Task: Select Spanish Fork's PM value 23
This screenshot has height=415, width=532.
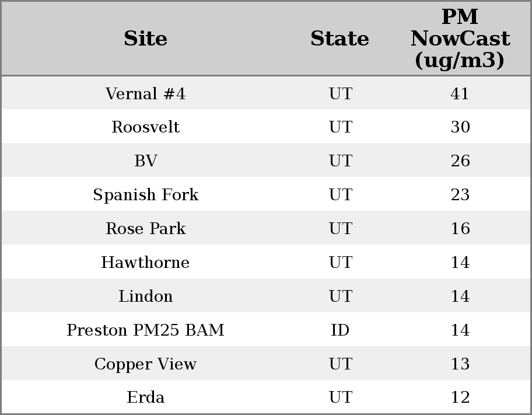Action: [x=460, y=195]
